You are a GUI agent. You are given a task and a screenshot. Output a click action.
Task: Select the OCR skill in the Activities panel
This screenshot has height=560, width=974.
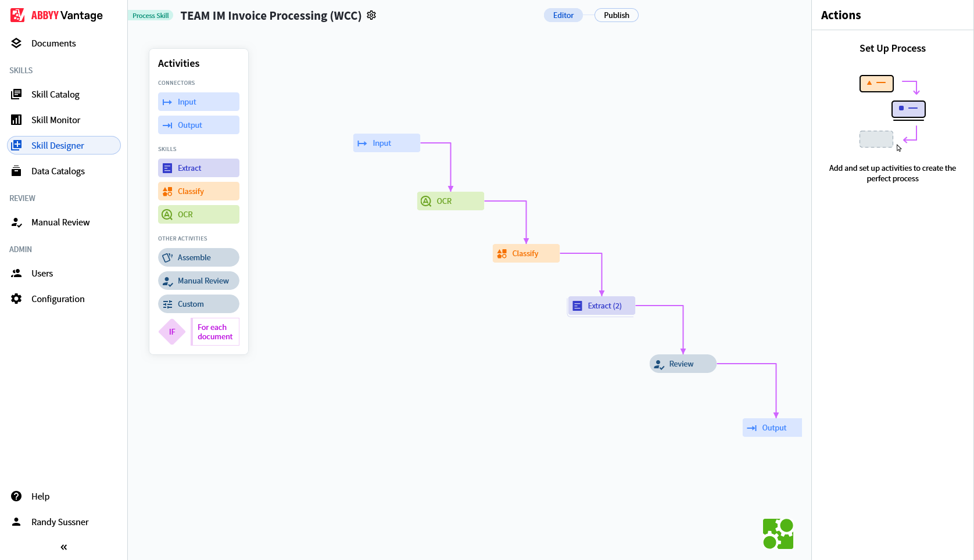pyautogui.click(x=198, y=214)
